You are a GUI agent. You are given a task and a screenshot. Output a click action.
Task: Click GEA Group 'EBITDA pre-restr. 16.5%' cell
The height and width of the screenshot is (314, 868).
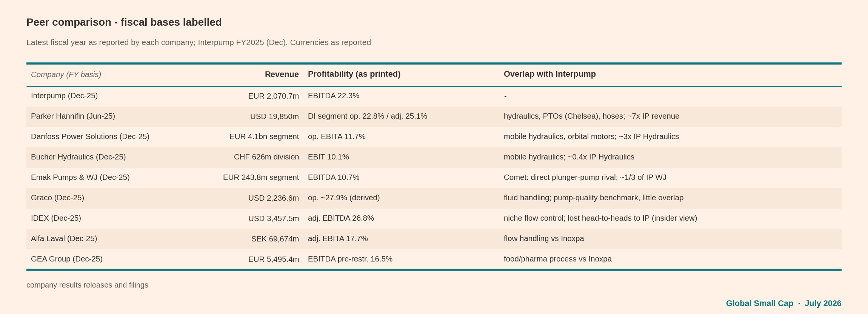350,259
